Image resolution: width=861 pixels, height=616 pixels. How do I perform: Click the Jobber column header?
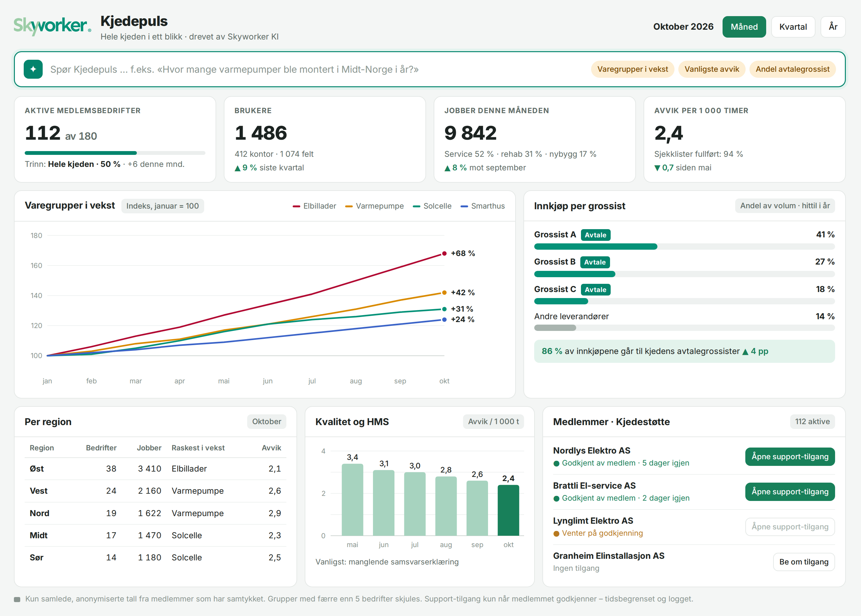click(x=149, y=448)
